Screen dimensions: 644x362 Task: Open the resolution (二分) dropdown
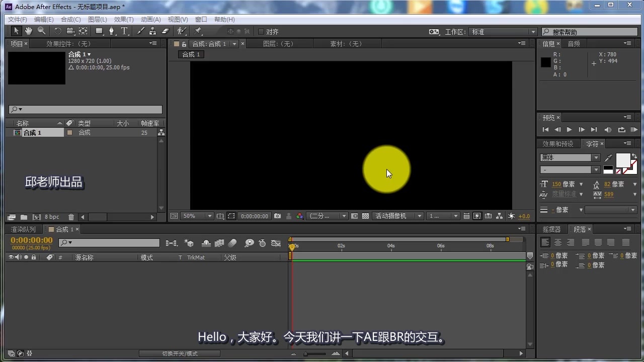(328, 216)
